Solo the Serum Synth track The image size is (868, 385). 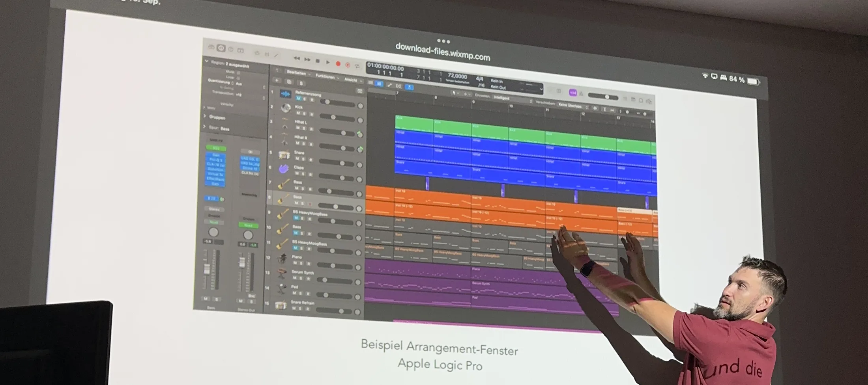pos(301,278)
